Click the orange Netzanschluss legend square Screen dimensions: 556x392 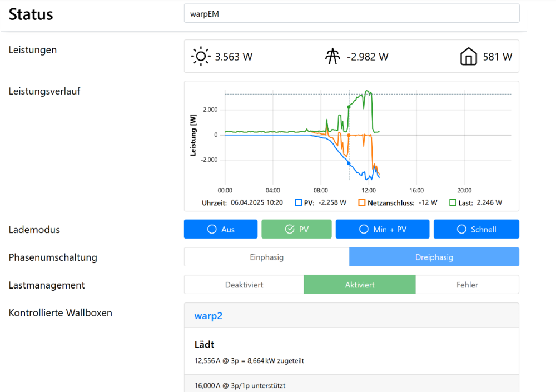[x=362, y=203]
